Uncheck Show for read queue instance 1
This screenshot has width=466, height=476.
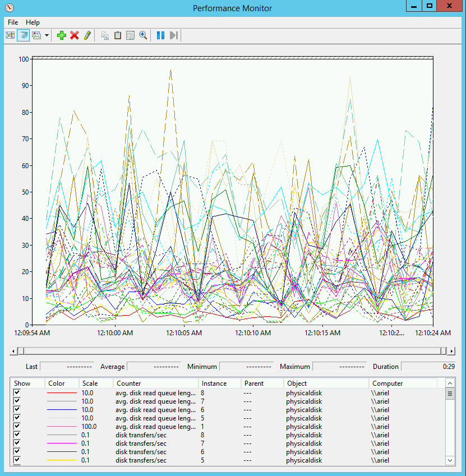click(17, 427)
